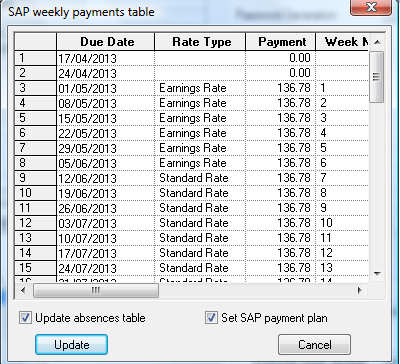Select row header number 15

click(x=36, y=268)
